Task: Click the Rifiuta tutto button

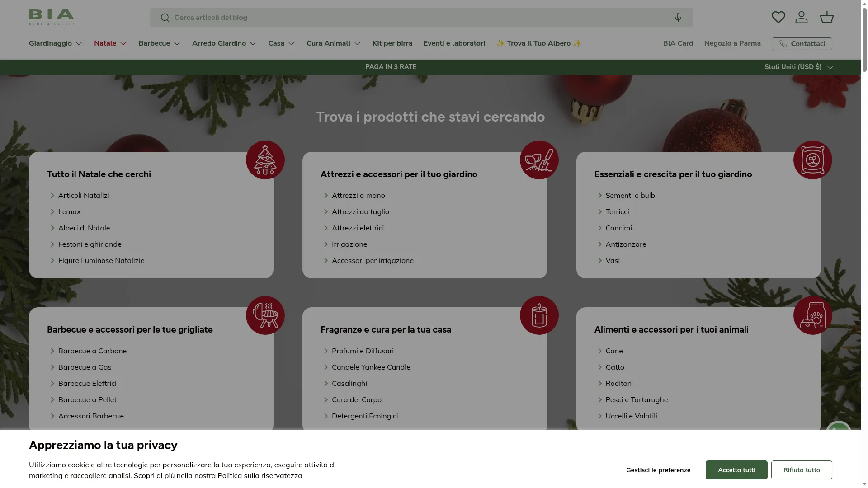Action: point(801,470)
